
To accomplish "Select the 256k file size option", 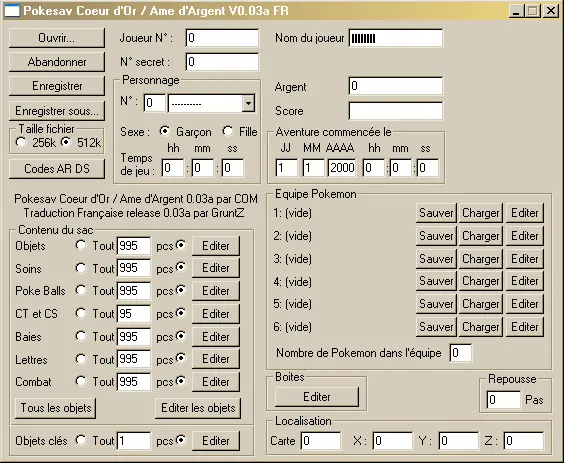I will pos(21,142).
